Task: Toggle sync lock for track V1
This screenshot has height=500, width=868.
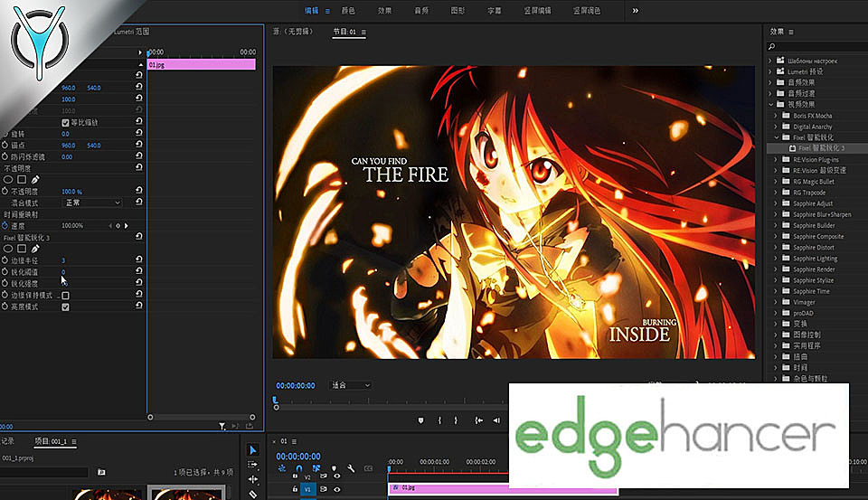Action: (x=324, y=489)
